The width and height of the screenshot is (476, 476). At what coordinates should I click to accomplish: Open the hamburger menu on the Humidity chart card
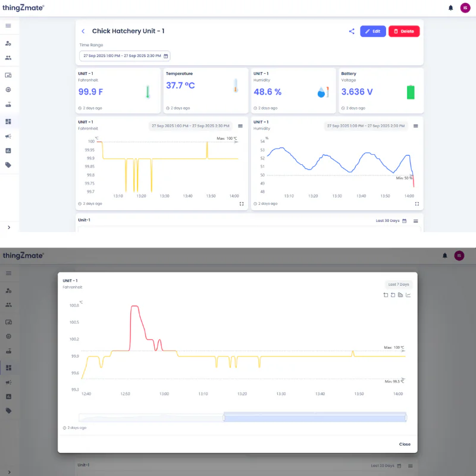tap(416, 126)
